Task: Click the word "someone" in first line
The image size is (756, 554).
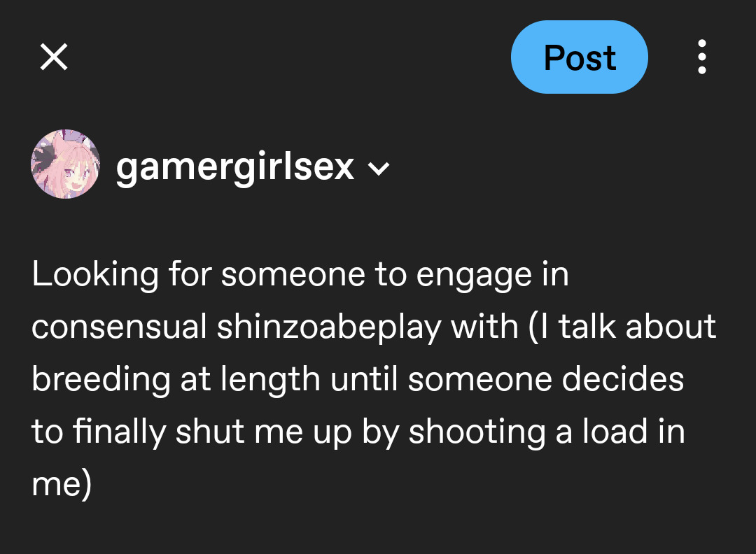Action: [x=295, y=274]
